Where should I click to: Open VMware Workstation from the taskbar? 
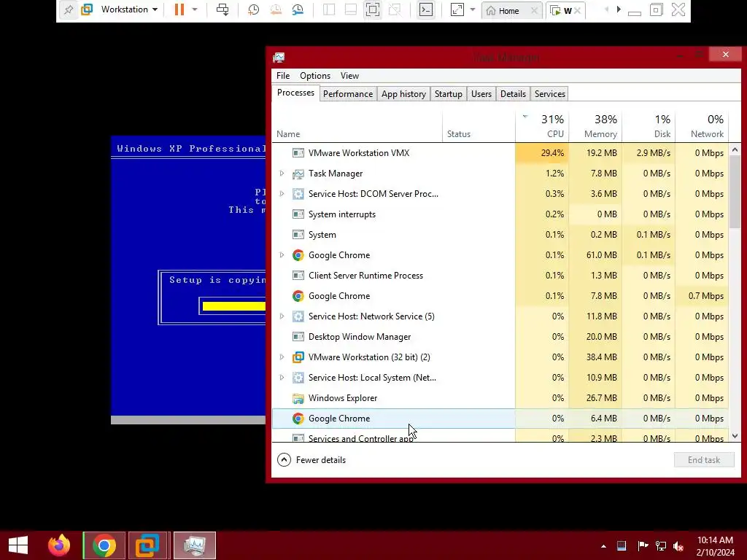(x=147, y=545)
